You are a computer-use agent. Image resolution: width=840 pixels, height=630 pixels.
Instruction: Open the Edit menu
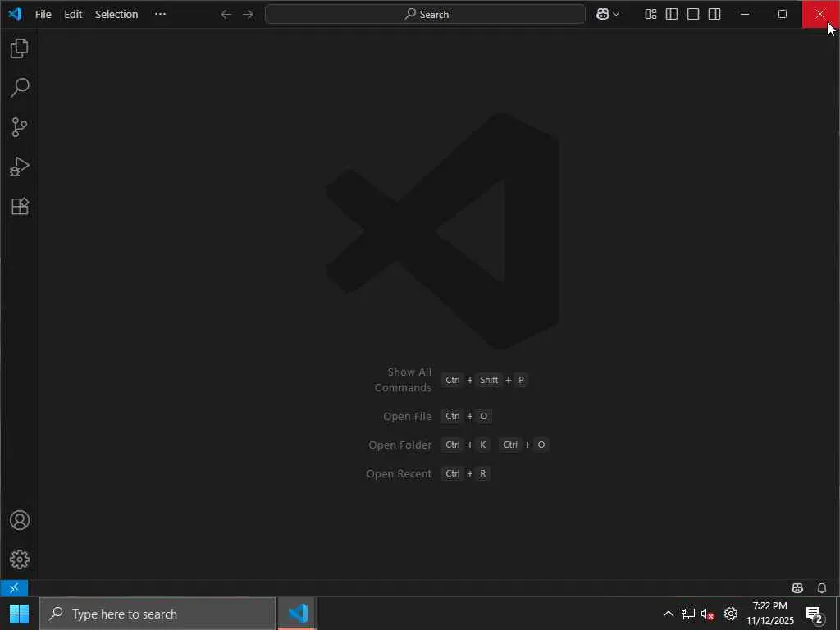point(73,15)
